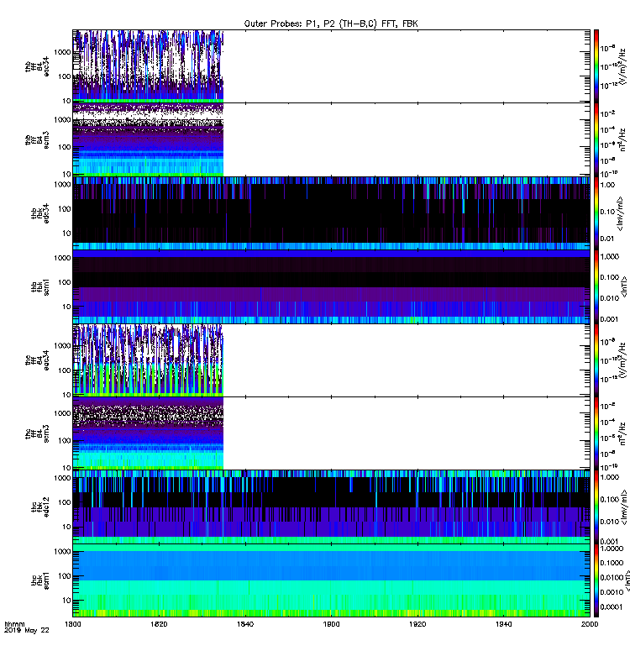Screen dimensions: 630x672
Task: Click the 10 frequency tick of thb edc34 panel
Action: click(66, 234)
